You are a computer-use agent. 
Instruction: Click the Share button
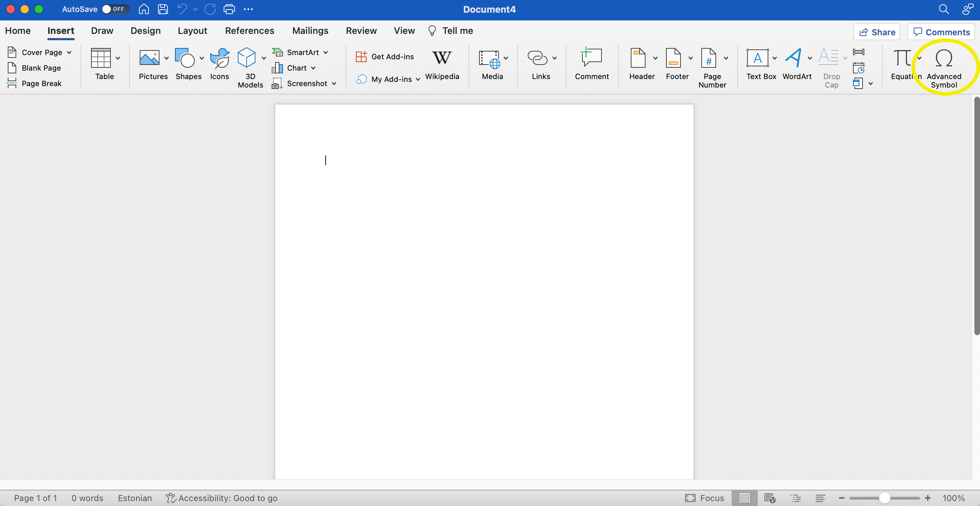point(877,32)
